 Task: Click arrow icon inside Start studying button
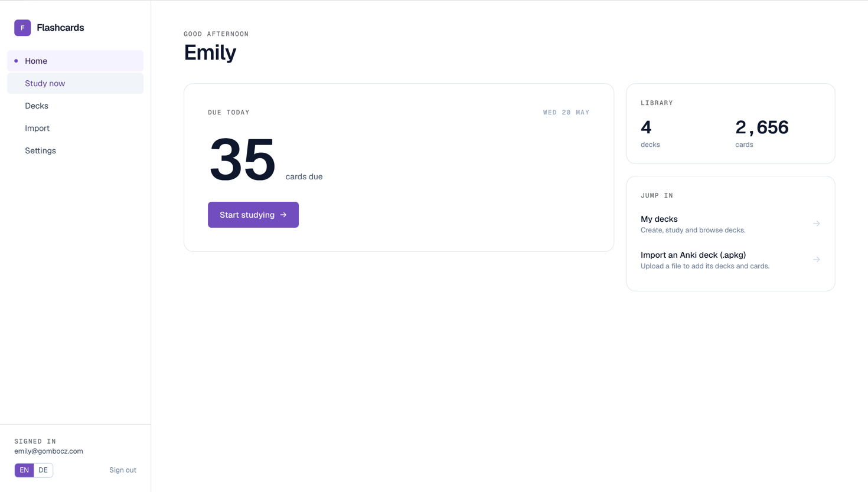pyautogui.click(x=283, y=215)
